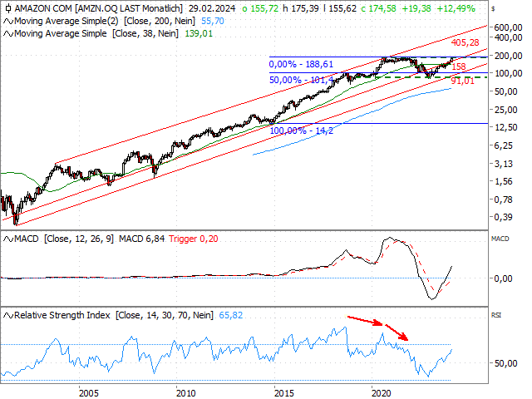532x399 pixels.
Task: Click the RSI panel label on the right axis
Action: tap(496, 315)
